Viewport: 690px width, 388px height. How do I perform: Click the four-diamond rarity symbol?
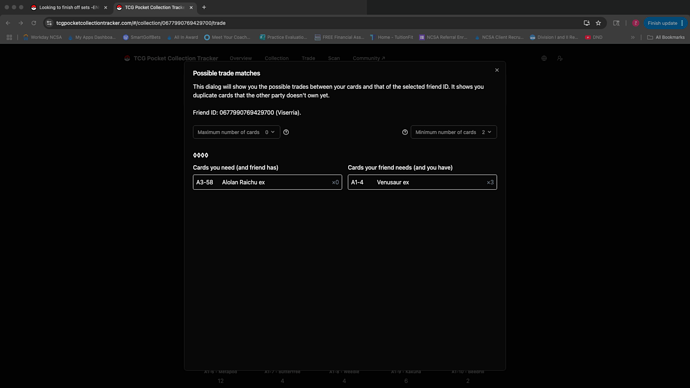coord(201,155)
